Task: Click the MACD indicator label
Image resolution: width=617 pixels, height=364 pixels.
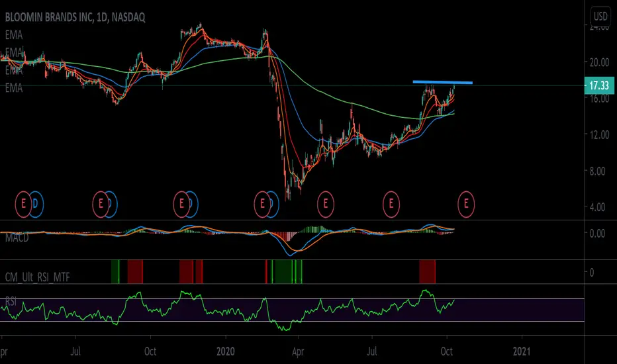Action: point(17,238)
